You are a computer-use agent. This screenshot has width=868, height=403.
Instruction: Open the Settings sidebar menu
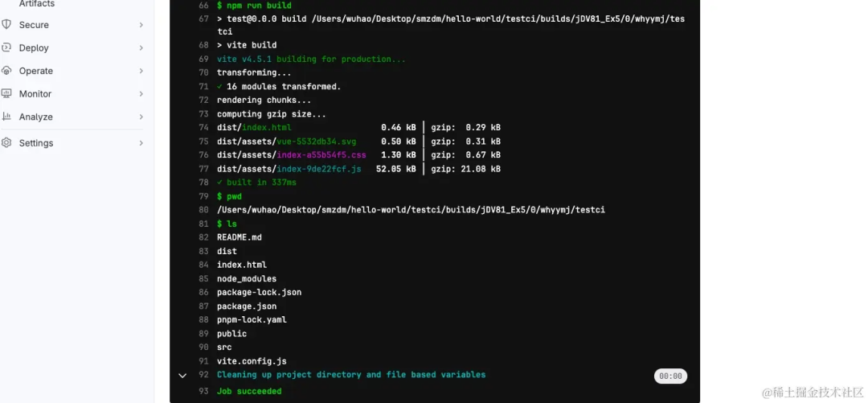coord(36,143)
